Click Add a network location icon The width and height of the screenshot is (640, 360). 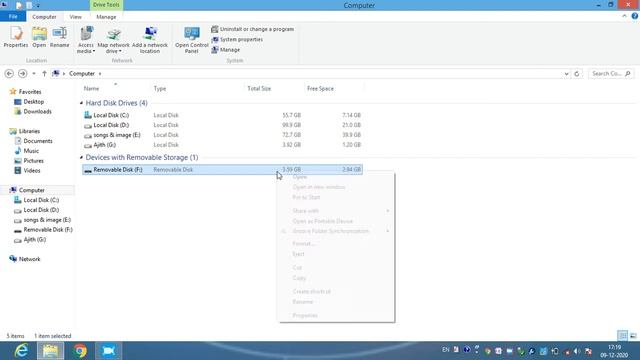150,40
